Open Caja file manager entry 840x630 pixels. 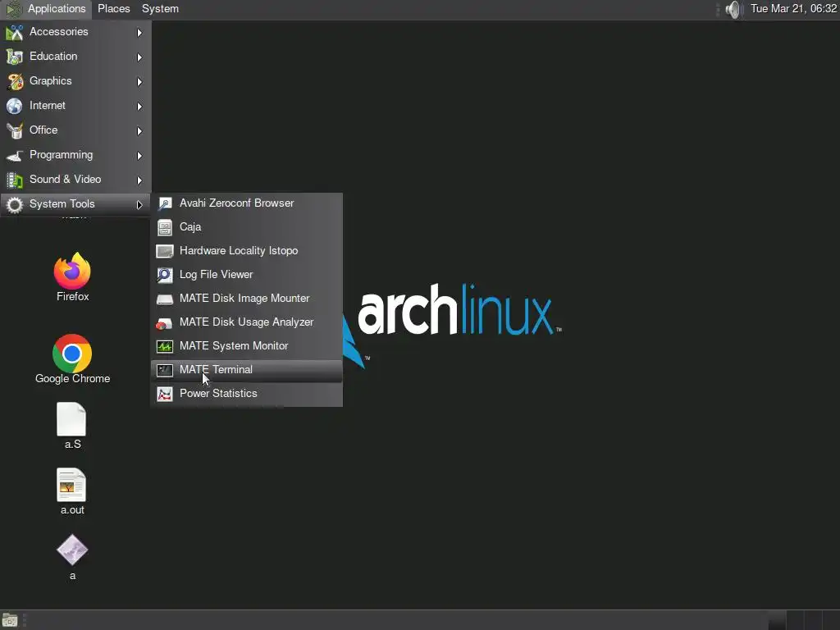tap(246, 227)
